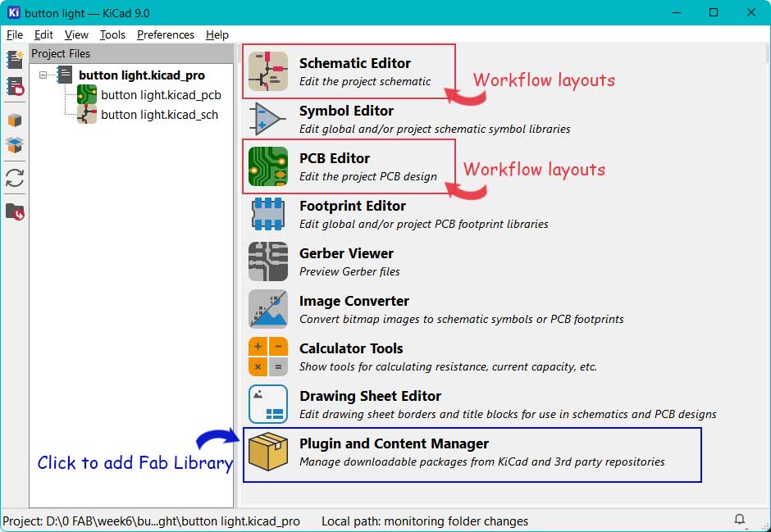Open the Edit menu
771x532 pixels.
[43, 35]
